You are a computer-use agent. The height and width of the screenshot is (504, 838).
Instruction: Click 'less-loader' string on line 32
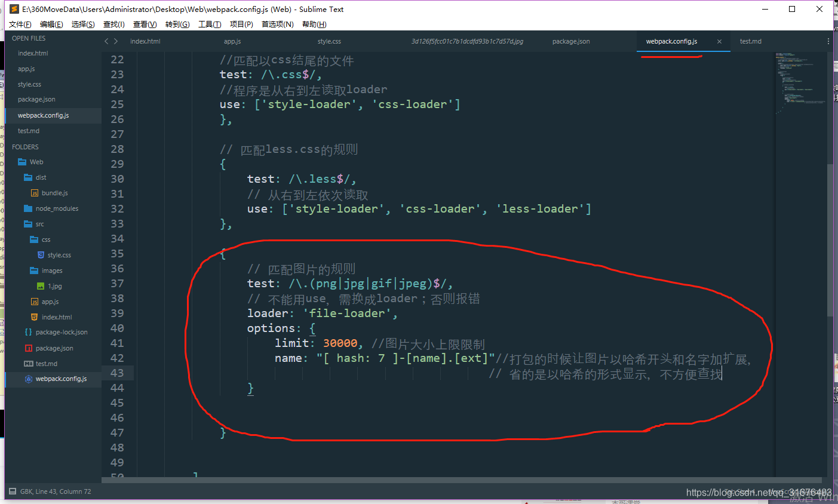[540, 209]
